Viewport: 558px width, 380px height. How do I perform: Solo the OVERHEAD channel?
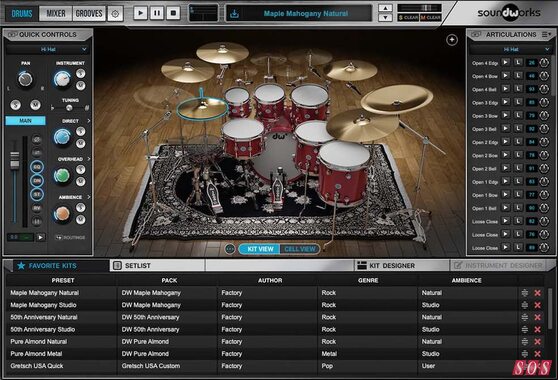point(81,169)
